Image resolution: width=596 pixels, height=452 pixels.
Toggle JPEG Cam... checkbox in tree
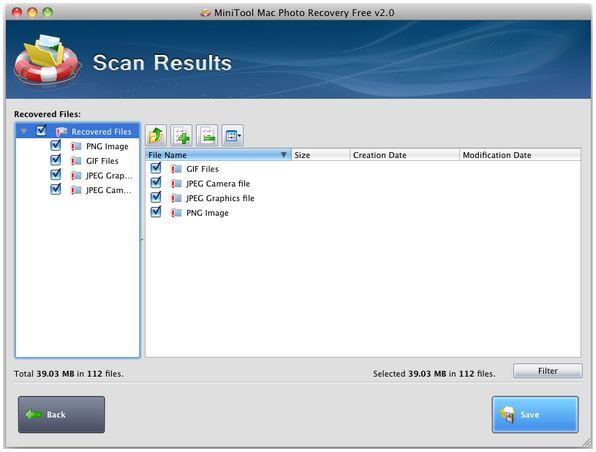pyautogui.click(x=55, y=189)
